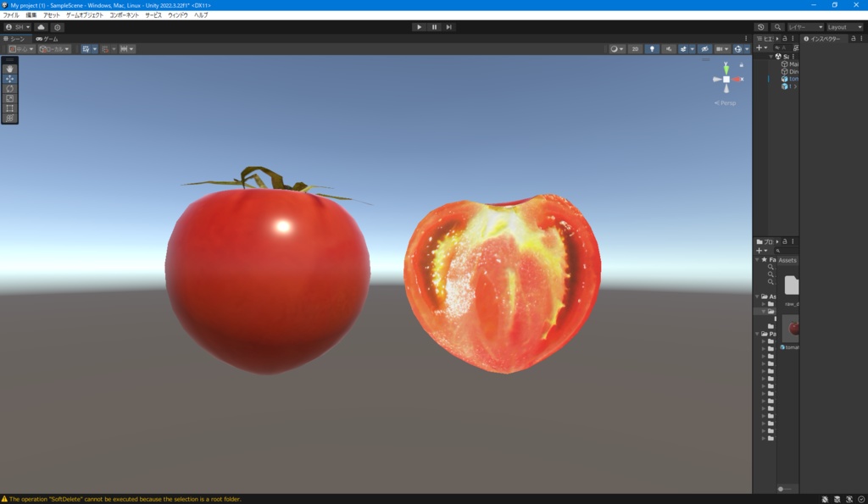Viewport: 868px width, 504px height.
Task: Toggle the scene grid visibility
Action: [86, 49]
